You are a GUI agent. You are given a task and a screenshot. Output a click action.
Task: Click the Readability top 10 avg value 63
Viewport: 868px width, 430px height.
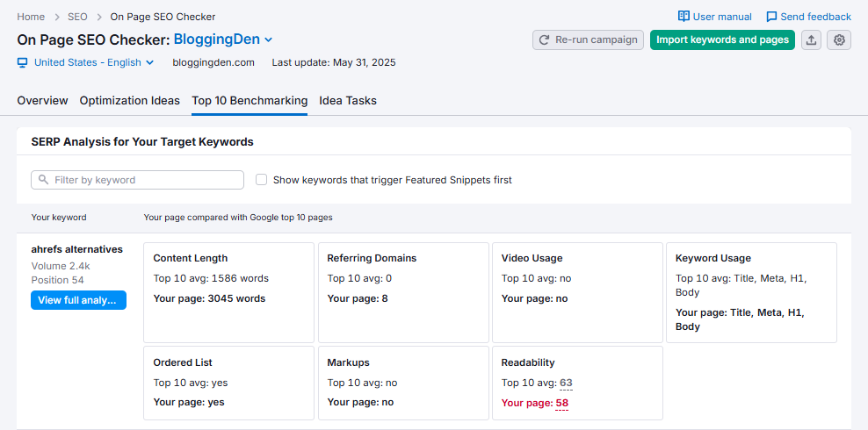click(566, 383)
